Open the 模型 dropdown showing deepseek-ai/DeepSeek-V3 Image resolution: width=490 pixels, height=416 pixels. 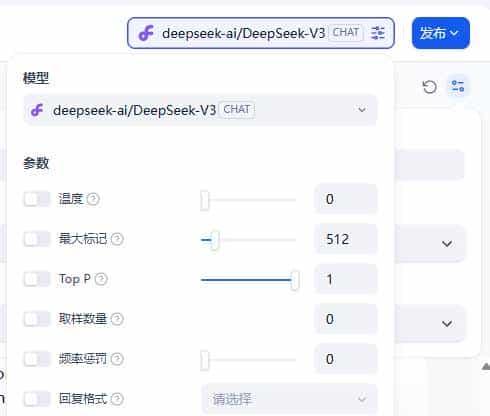[200, 110]
